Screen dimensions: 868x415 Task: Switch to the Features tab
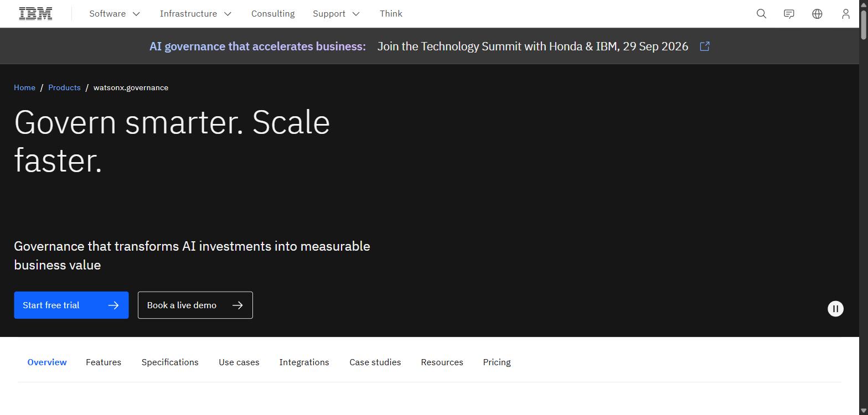point(104,362)
